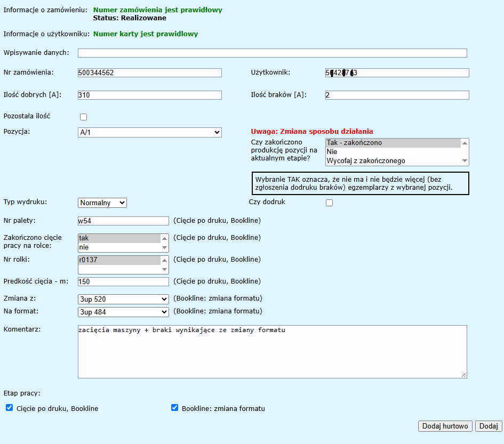Screen dimensions: 504x444
Task: Click the Ilość dobrych [A] field
Action: coord(150,95)
